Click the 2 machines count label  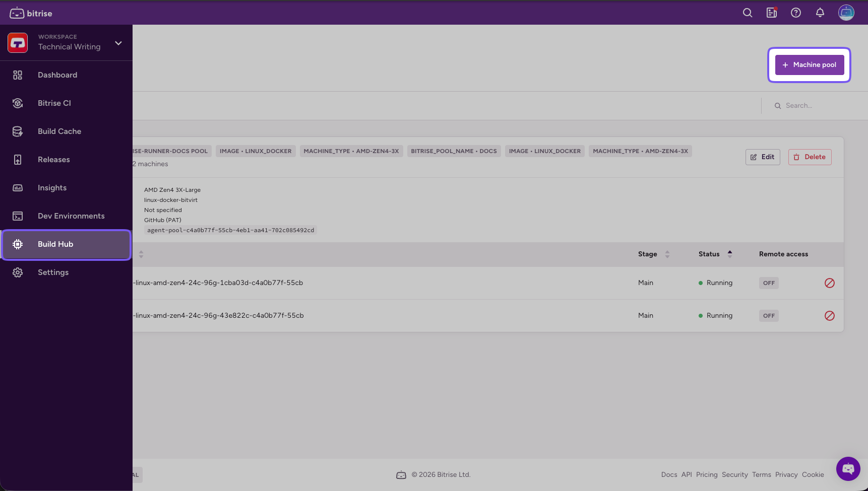150,164
